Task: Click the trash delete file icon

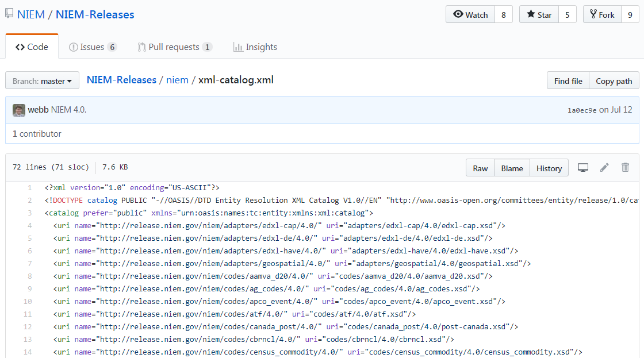Action: 625,168
